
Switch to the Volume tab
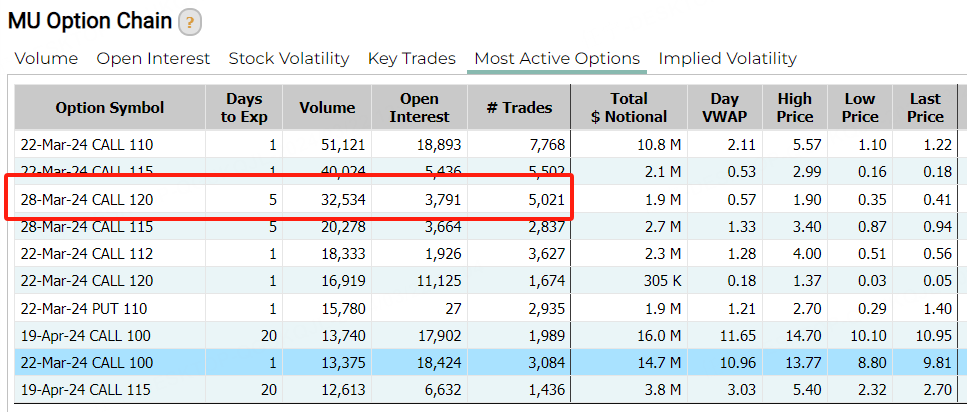tap(46, 59)
